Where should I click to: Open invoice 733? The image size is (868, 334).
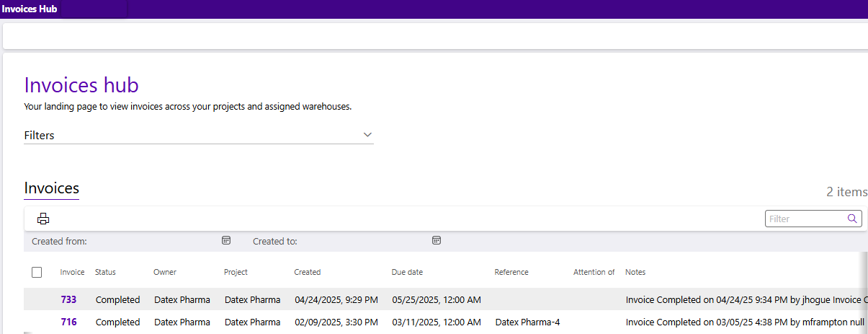tap(68, 299)
